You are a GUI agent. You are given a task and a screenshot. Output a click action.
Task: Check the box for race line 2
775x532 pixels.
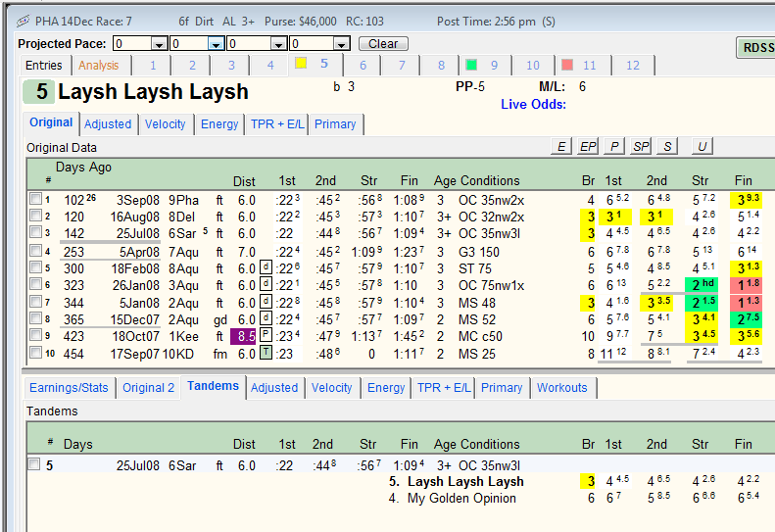click(x=35, y=216)
